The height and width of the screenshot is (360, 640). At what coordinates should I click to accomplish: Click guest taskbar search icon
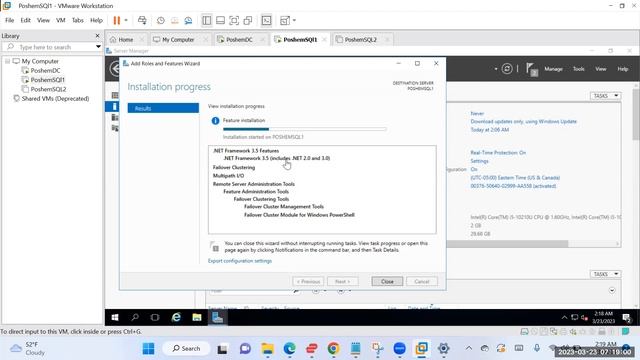tap(135, 317)
